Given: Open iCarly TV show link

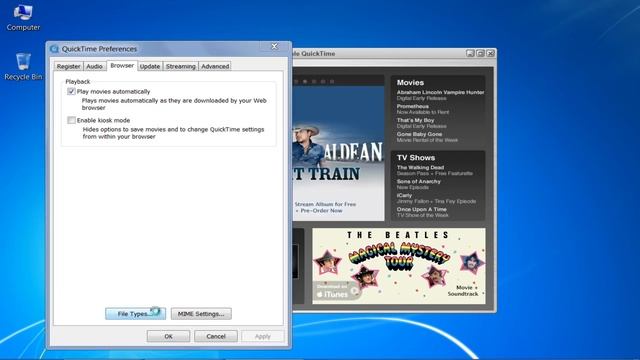Looking at the screenshot, I should coord(404,195).
